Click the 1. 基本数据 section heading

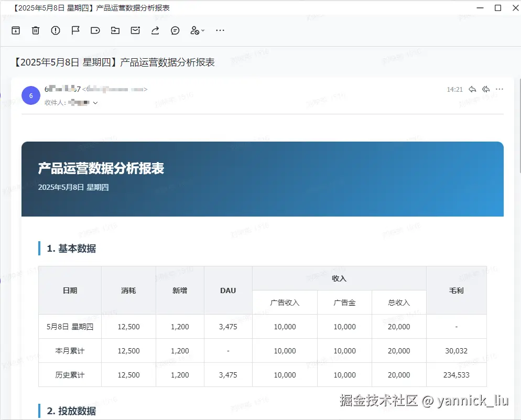pyautogui.click(x=71, y=249)
